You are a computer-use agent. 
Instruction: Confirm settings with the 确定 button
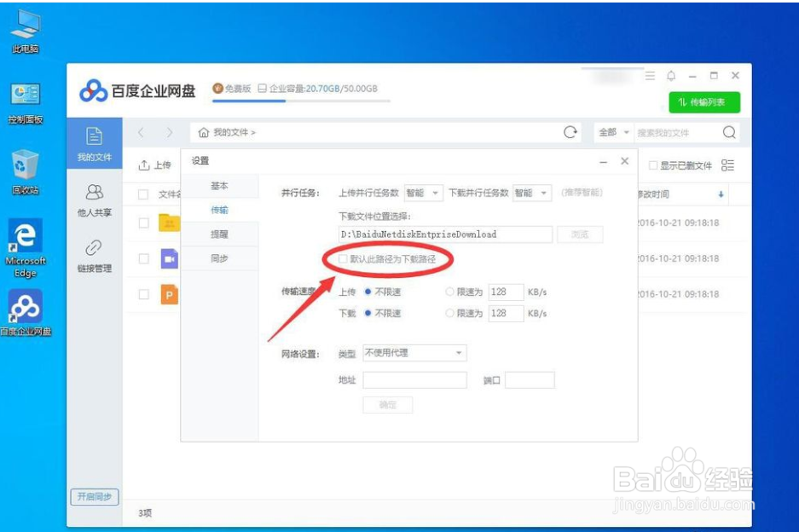pyautogui.click(x=388, y=405)
